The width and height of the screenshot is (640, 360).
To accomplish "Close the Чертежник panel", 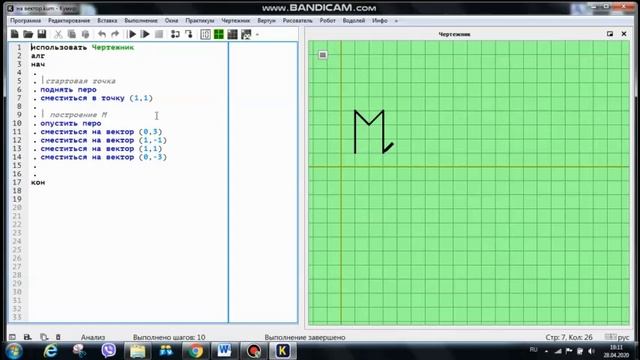I will [x=624, y=34].
